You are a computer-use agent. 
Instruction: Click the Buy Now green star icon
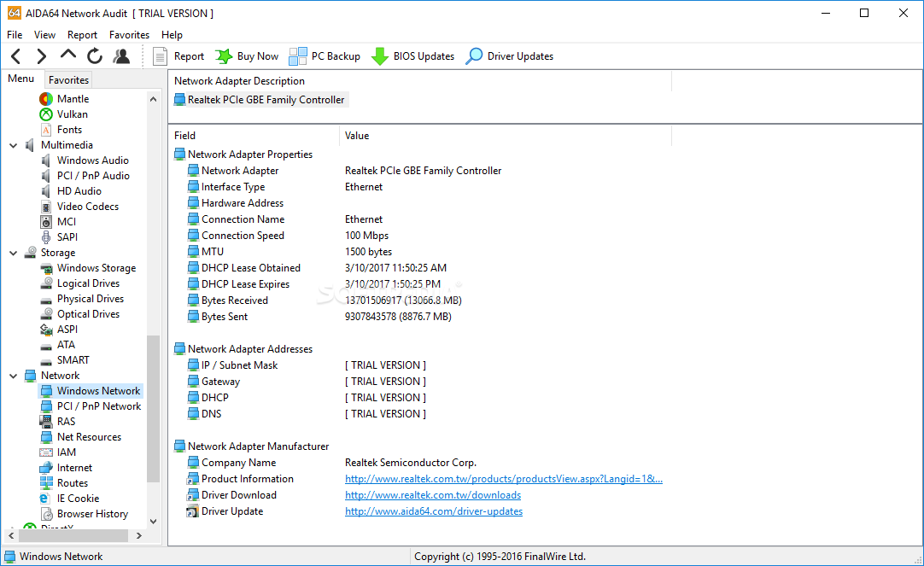click(224, 56)
